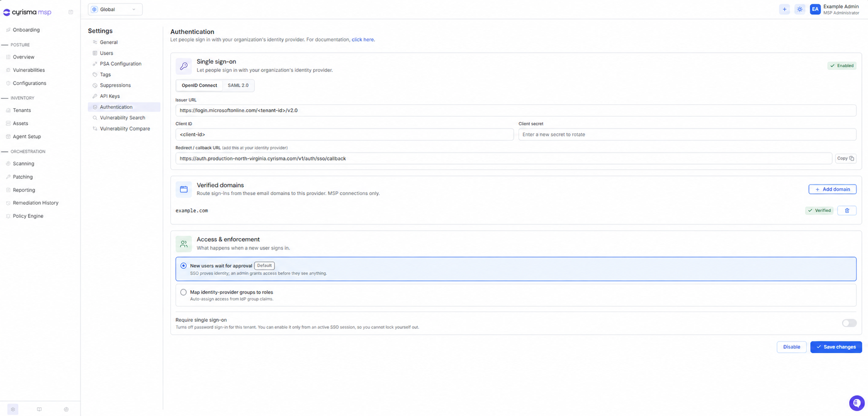Click the Verified domains window icon

pyautogui.click(x=184, y=189)
